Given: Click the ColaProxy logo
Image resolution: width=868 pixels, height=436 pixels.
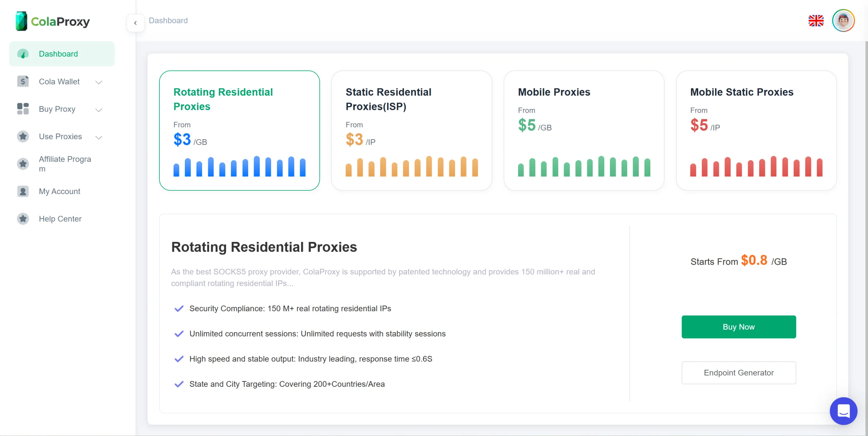Looking at the screenshot, I should pyautogui.click(x=53, y=21).
